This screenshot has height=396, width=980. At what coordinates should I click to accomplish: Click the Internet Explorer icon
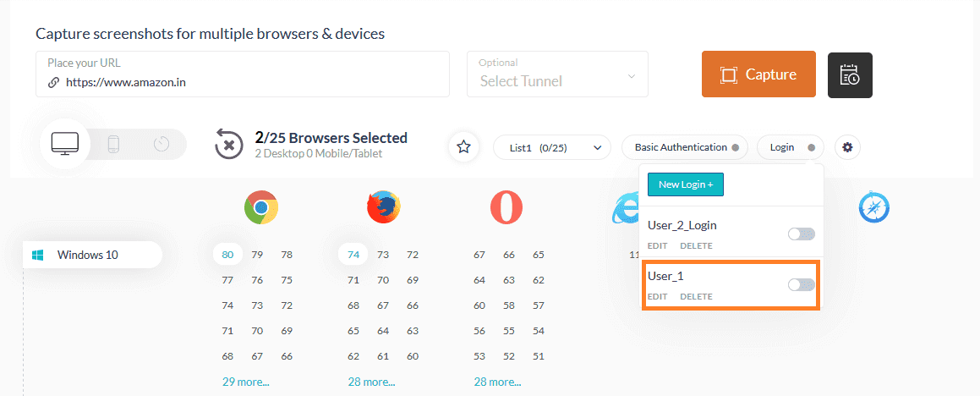coord(625,207)
